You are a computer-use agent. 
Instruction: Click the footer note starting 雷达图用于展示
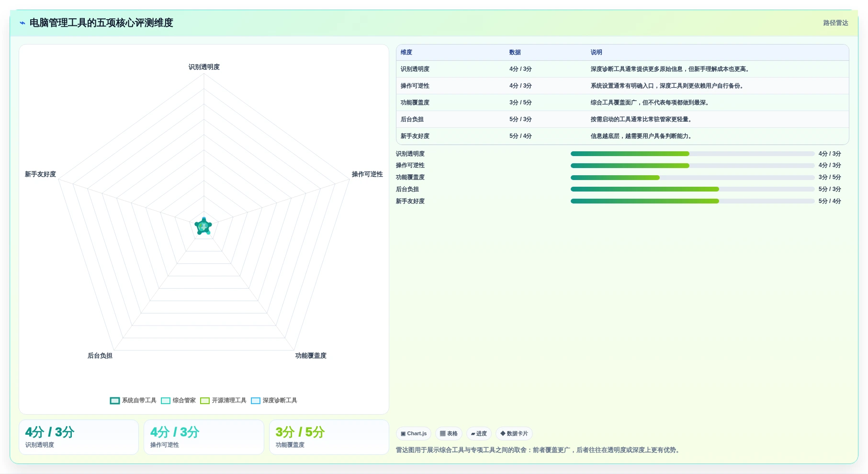[x=539, y=450]
